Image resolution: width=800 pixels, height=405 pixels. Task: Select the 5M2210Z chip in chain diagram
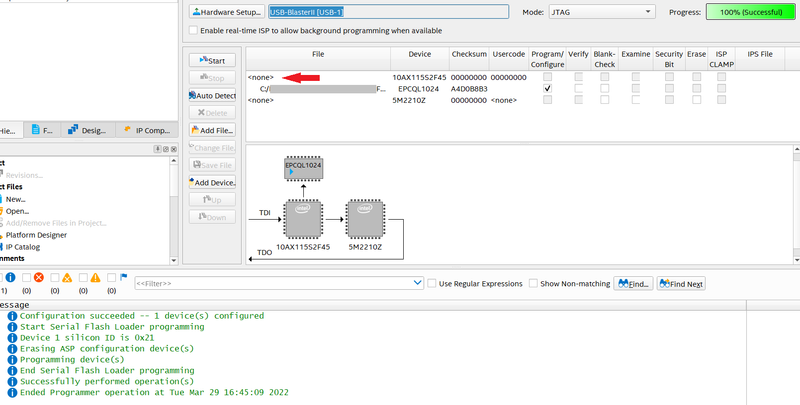coord(364,218)
